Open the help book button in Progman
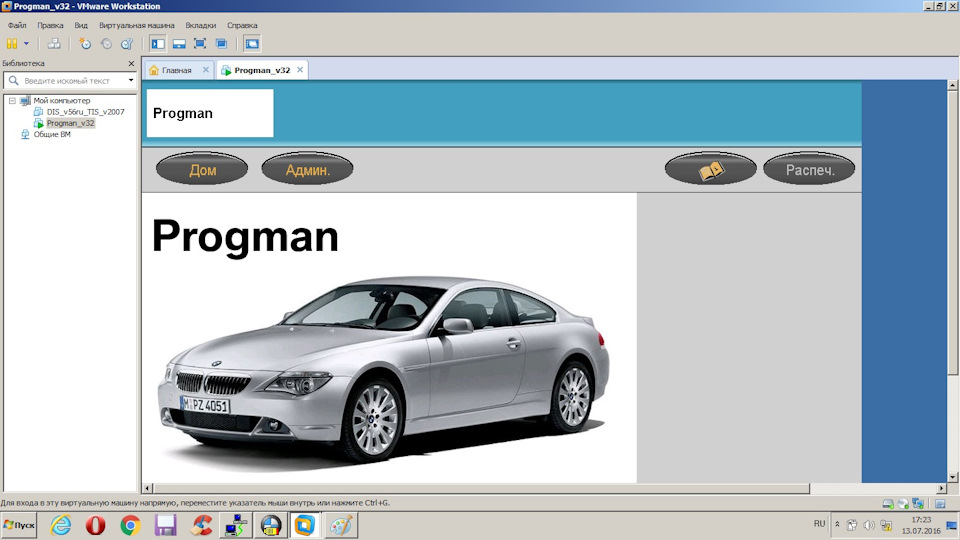The image size is (960, 540). coord(711,169)
